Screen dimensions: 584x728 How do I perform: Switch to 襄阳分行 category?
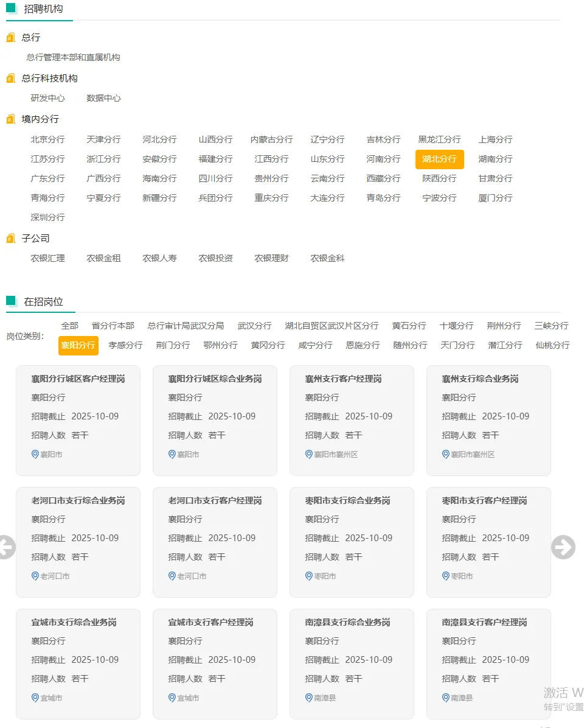click(78, 345)
